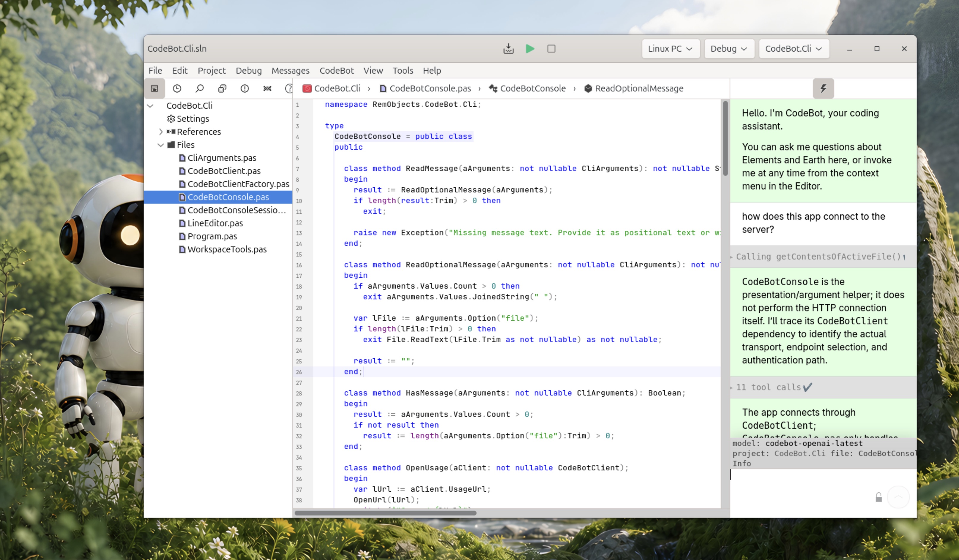This screenshot has height=560, width=959.
Task: Click CodeBotConsole.pas breadcrumb segment
Action: [x=430, y=88]
